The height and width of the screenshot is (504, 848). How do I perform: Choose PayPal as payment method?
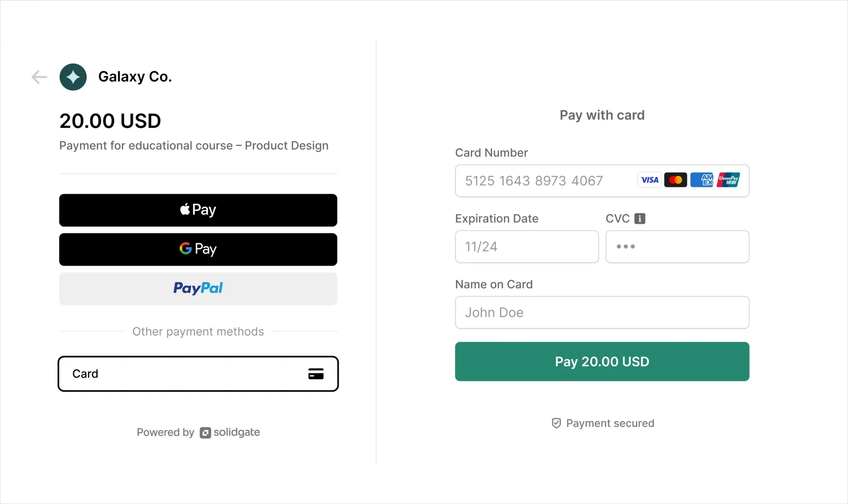click(x=198, y=288)
